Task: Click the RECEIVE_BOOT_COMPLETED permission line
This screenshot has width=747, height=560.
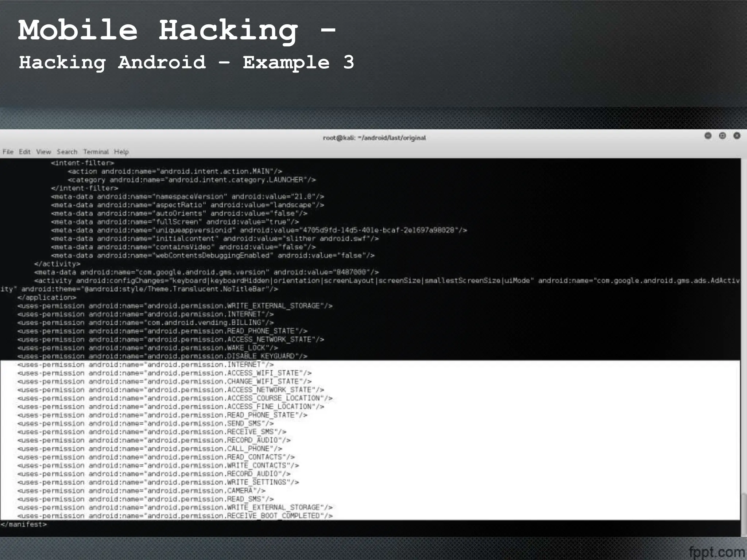Action: click(x=175, y=516)
